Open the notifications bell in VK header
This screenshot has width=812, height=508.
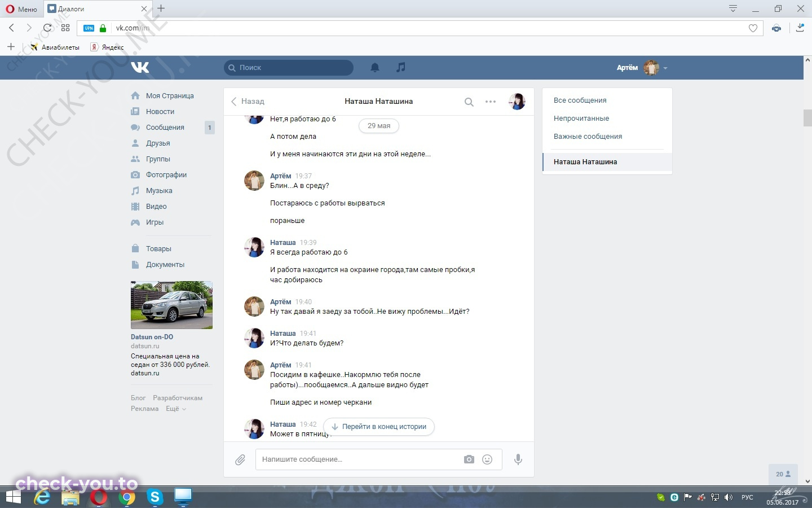click(375, 68)
